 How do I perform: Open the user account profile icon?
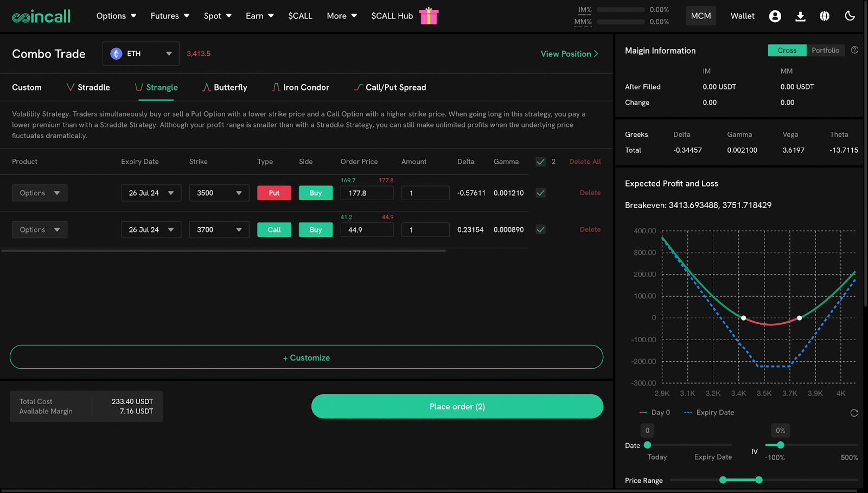pyautogui.click(x=775, y=16)
